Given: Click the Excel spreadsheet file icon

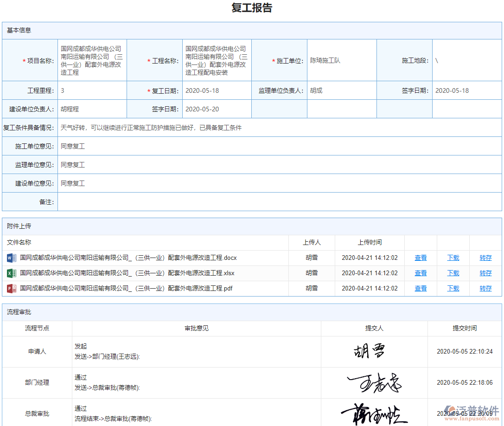Looking at the screenshot, I should point(11,273).
